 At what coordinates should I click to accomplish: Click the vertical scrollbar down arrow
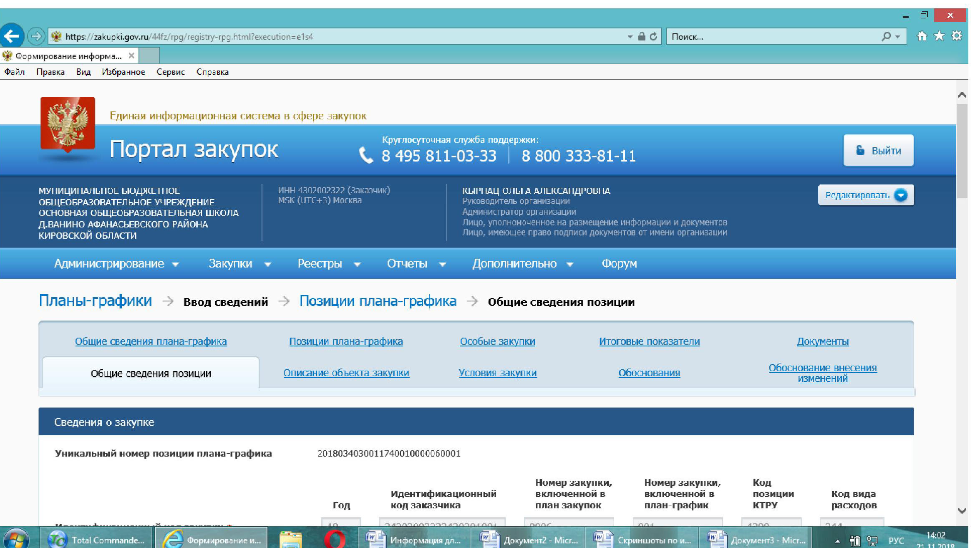[x=962, y=511]
